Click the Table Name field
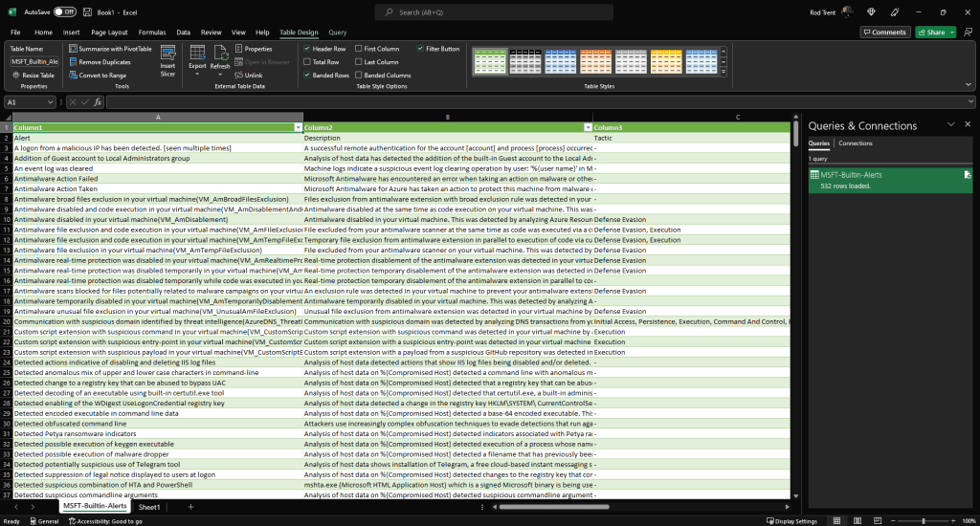Screen dimensions: 980x526 [35, 62]
